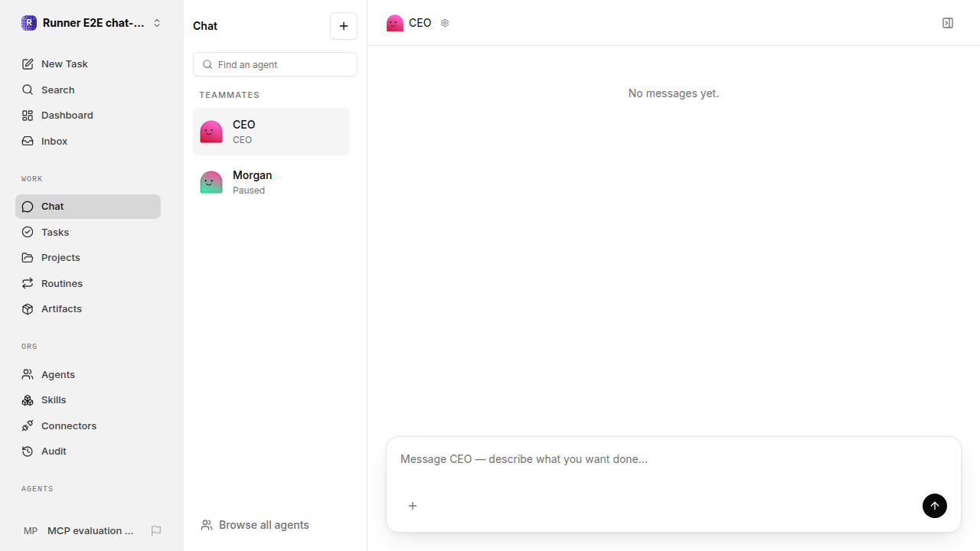Open the Skills icon in sidebar
The image size is (980, 551).
28,400
